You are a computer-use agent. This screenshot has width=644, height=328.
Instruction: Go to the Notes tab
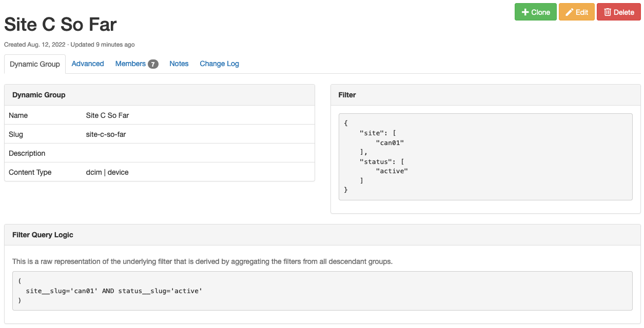[x=179, y=64]
